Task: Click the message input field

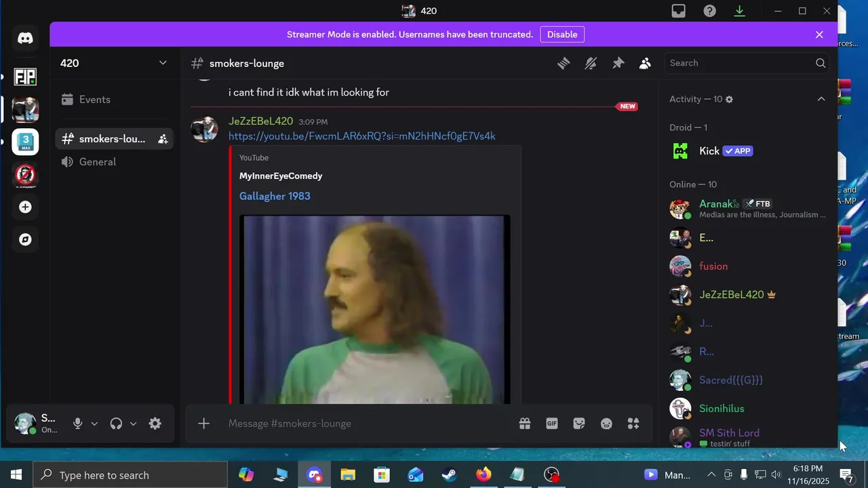Action: coord(366,424)
